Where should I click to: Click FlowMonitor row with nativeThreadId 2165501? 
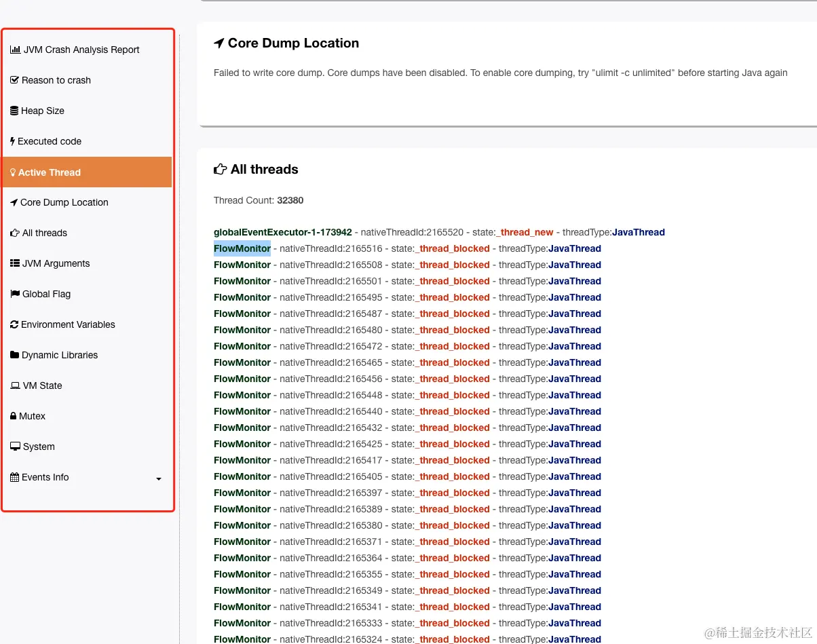tap(407, 281)
